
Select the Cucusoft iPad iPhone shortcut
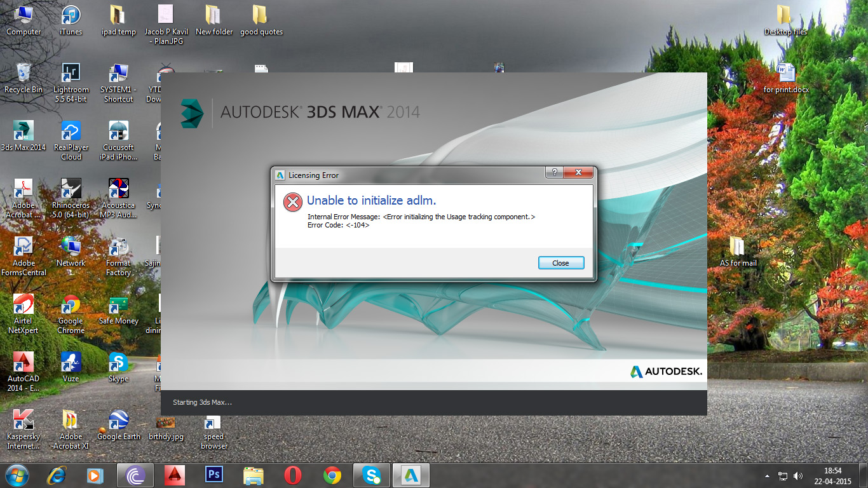coord(118,140)
